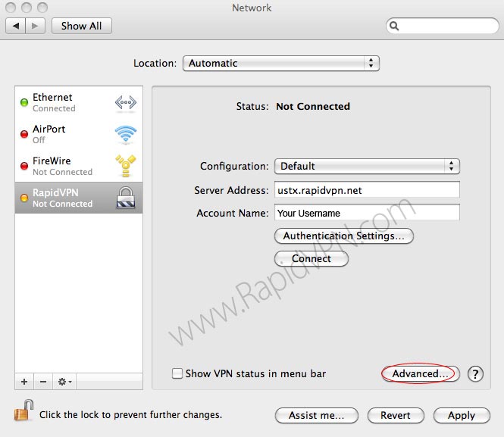Click the yellow FireWire icon
This screenshot has height=437, width=504.
[x=126, y=166]
